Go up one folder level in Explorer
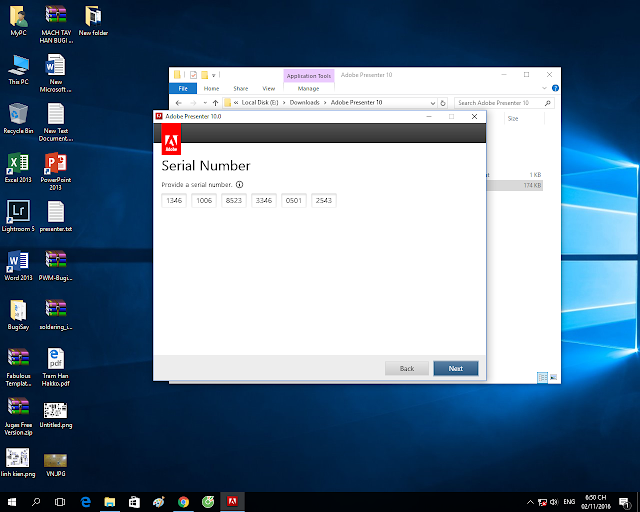The image size is (640, 512). 216,103
